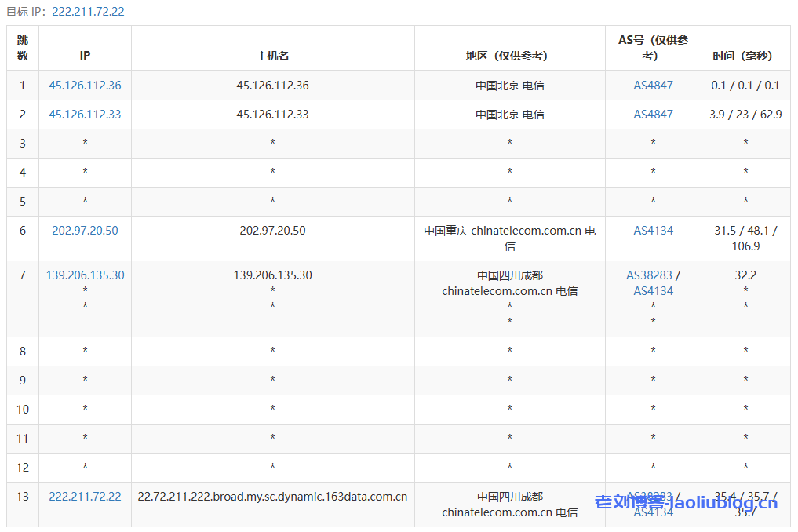Select the 时间（毫秒）column header
Viewport: 798px width, 532px height.
[x=745, y=56]
